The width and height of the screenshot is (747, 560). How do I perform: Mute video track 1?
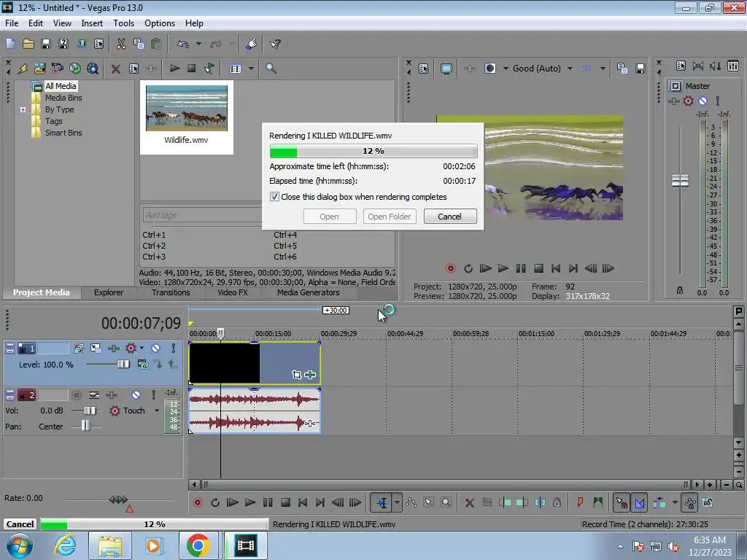[x=155, y=349]
